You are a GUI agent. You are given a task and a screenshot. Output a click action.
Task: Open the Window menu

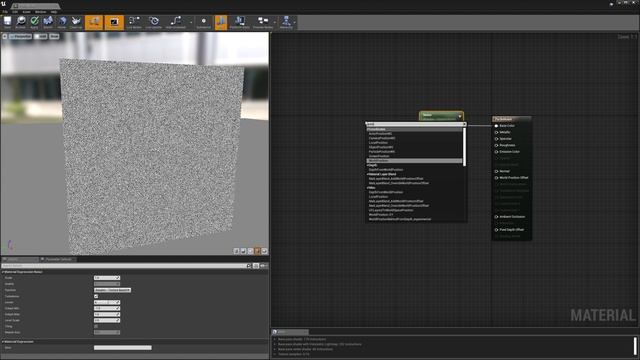click(40, 12)
